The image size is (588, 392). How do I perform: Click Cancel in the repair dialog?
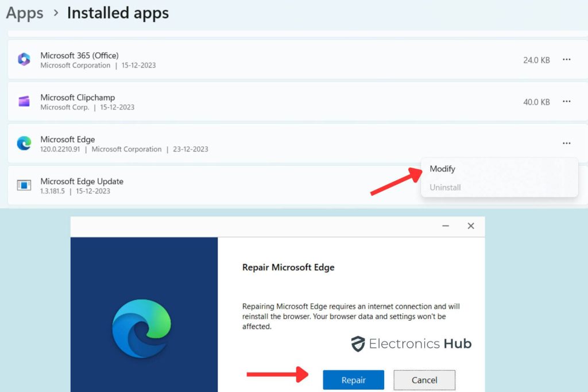coord(424,379)
